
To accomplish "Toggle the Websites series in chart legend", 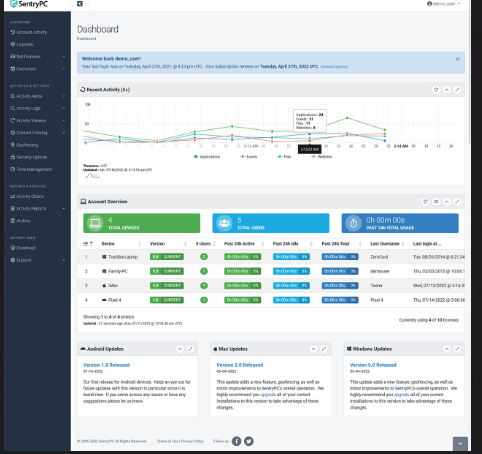I will tap(322, 157).
